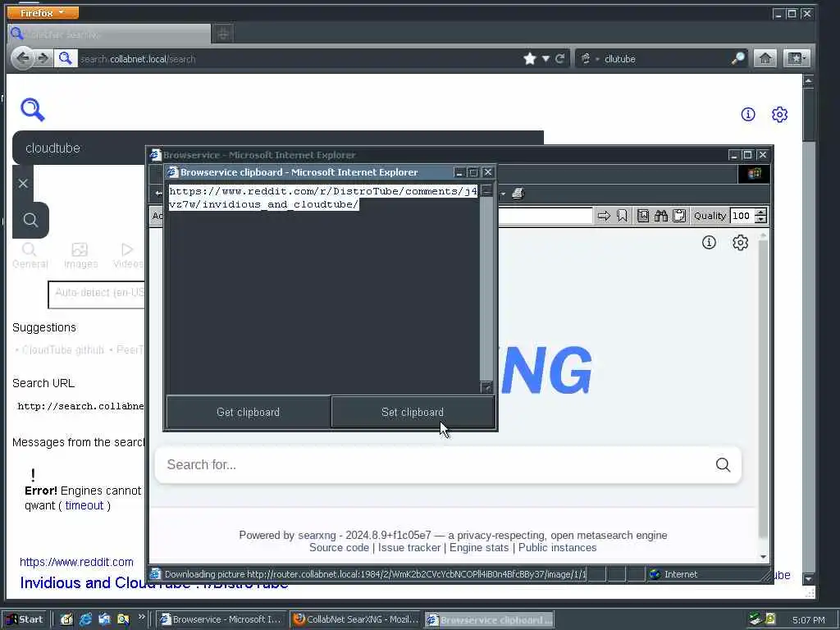Open the Engine stats link
This screenshot has width=840, height=630.
479,547
